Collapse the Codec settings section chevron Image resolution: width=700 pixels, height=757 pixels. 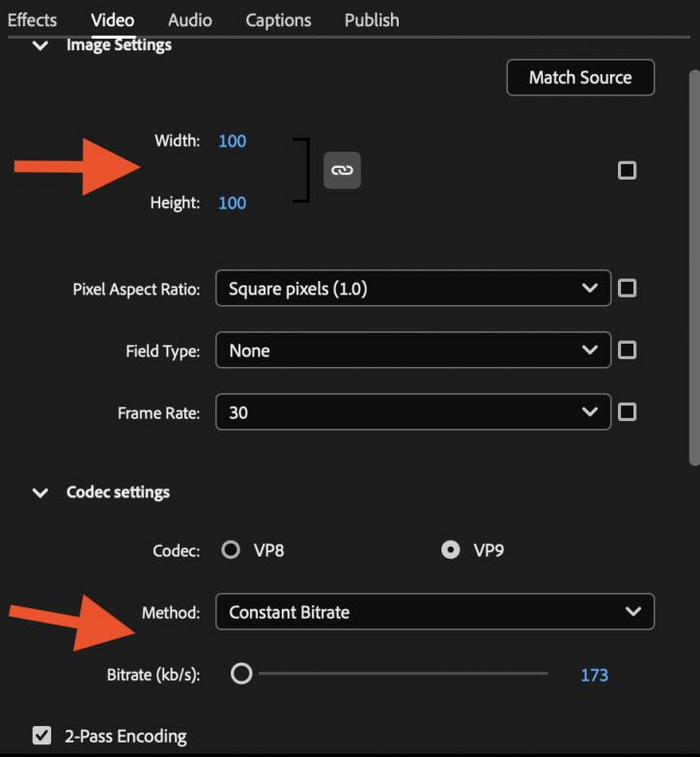click(x=40, y=493)
